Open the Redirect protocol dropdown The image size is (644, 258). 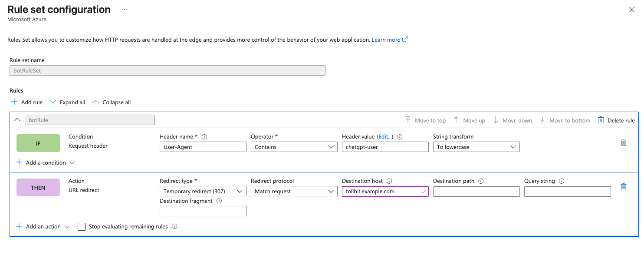[x=294, y=191]
